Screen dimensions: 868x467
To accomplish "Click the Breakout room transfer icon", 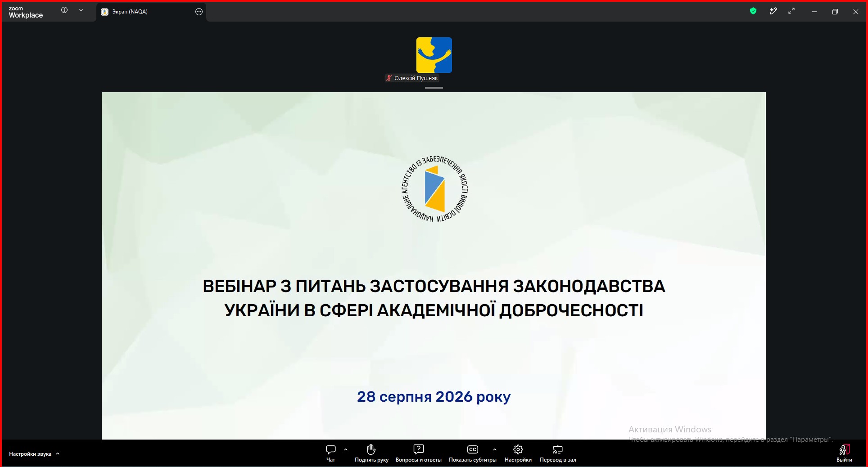I will (558, 449).
